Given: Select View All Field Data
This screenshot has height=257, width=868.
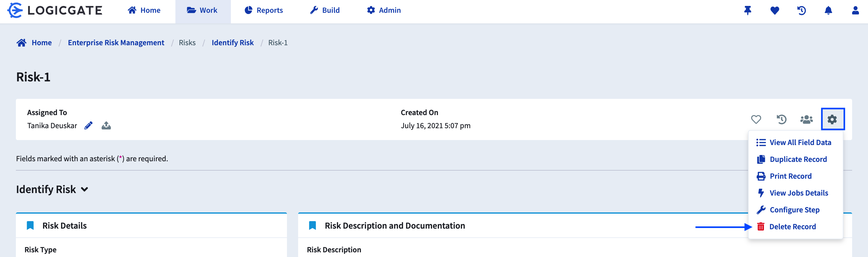Looking at the screenshot, I should tap(800, 143).
